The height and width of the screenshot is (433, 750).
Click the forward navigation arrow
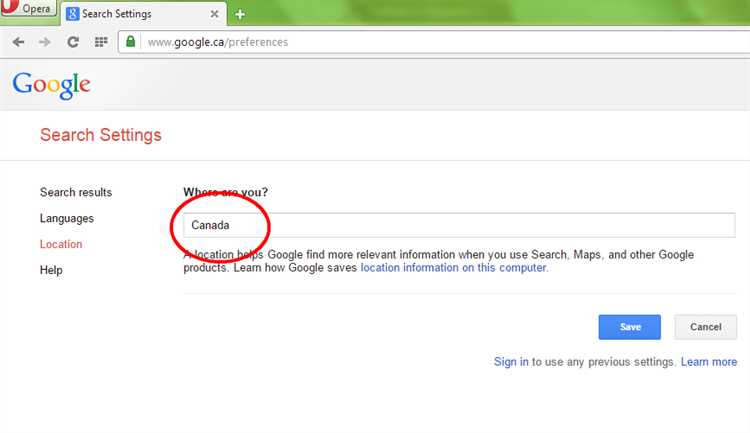[44, 42]
